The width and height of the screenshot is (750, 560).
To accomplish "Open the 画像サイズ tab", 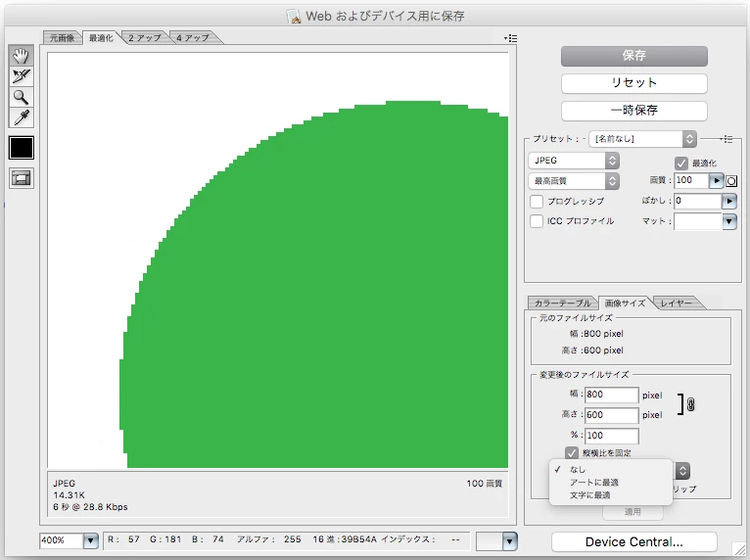I will [625, 303].
